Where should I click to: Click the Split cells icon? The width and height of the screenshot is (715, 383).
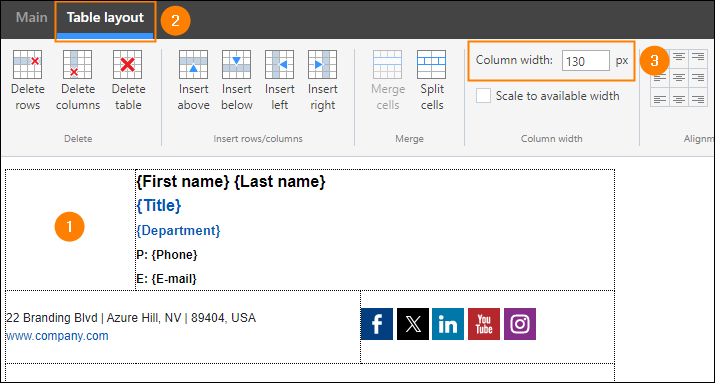coord(431,65)
